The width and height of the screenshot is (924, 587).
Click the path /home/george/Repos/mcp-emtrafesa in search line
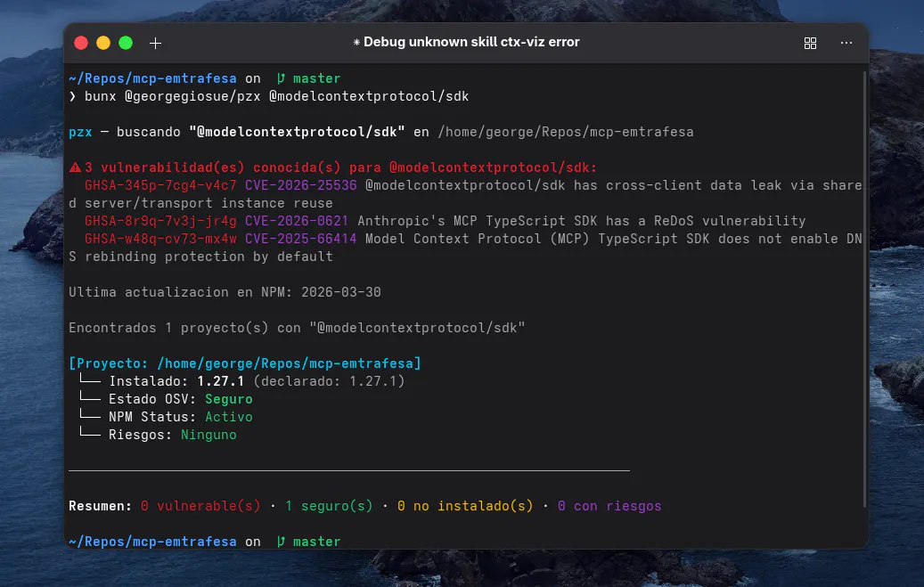tap(565, 132)
